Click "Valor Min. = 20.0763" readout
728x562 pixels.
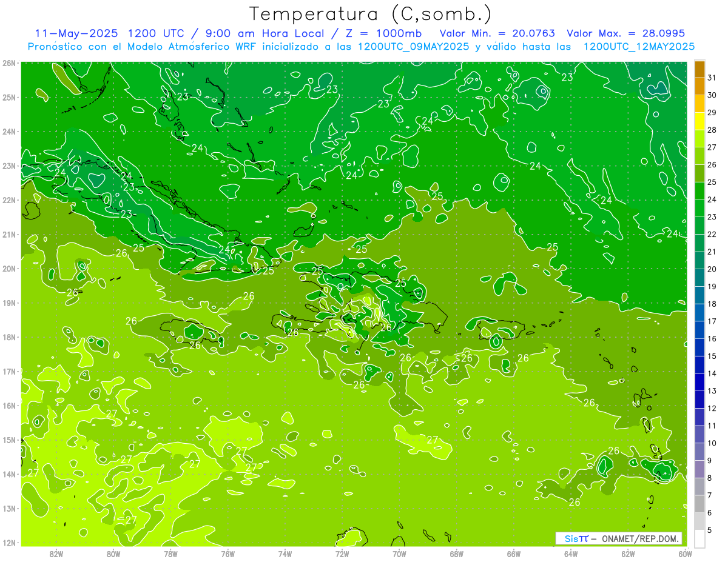(x=497, y=33)
